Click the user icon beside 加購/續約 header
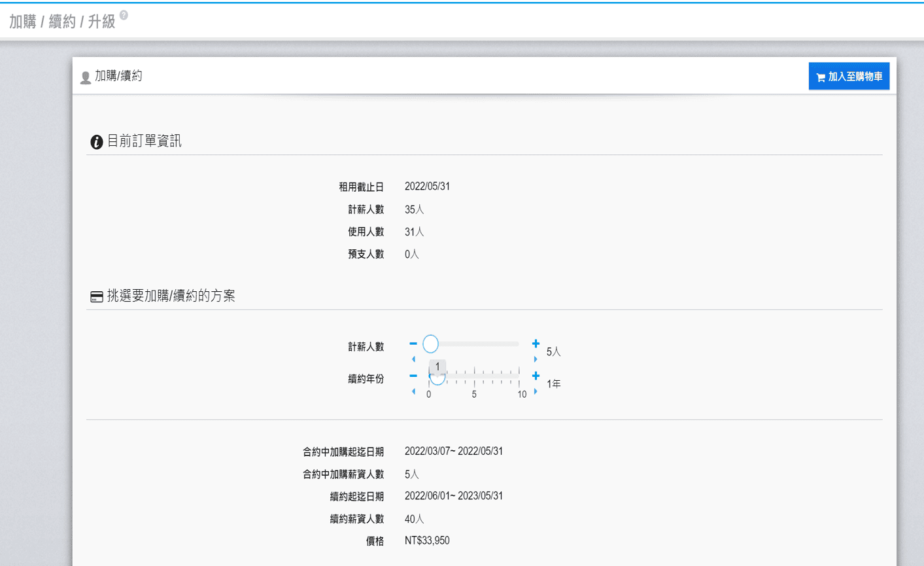This screenshot has width=924, height=566. click(x=85, y=78)
